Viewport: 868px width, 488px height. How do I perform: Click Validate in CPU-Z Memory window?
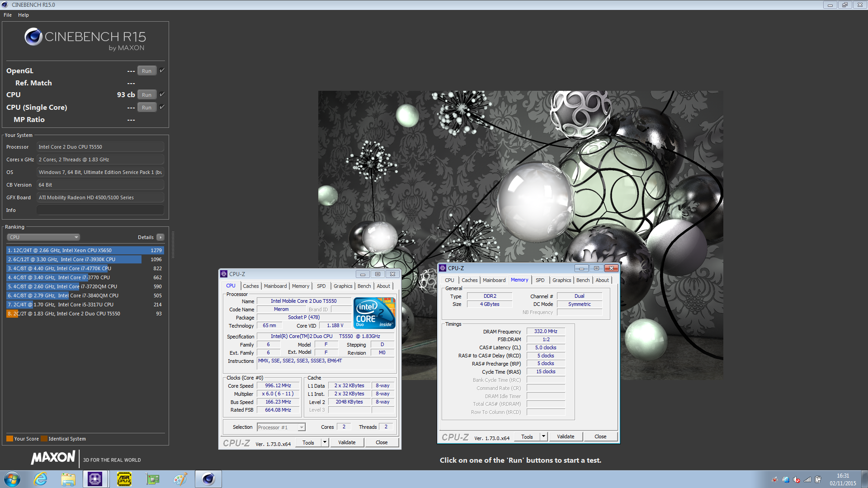[x=566, y=436]
